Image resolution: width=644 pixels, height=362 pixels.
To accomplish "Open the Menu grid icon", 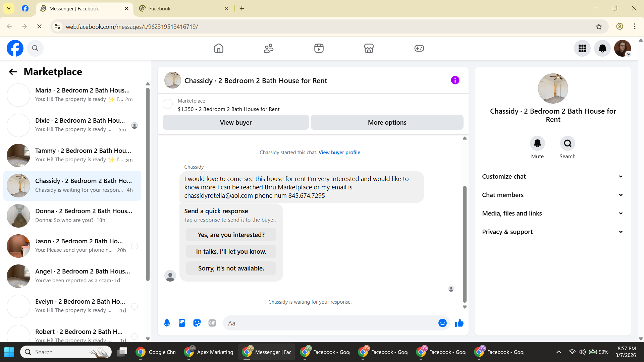I will tap(582, 48).
